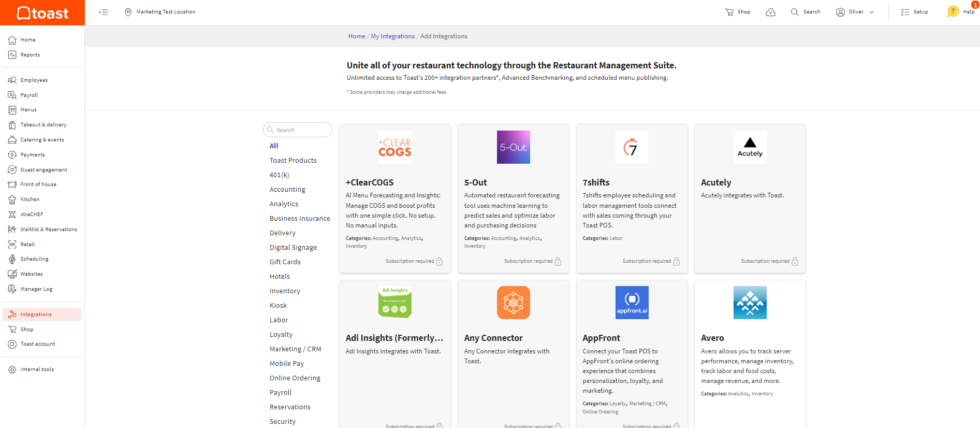Select Integrations in sidebar
The height and width of the screenshot is (428, 980).
[x=42, y=315]
